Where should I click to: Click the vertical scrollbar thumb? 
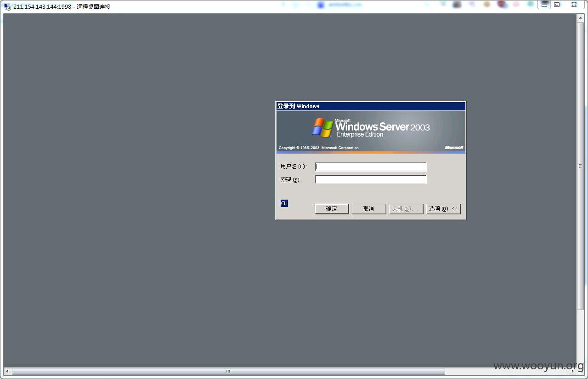tap(580, 166)
